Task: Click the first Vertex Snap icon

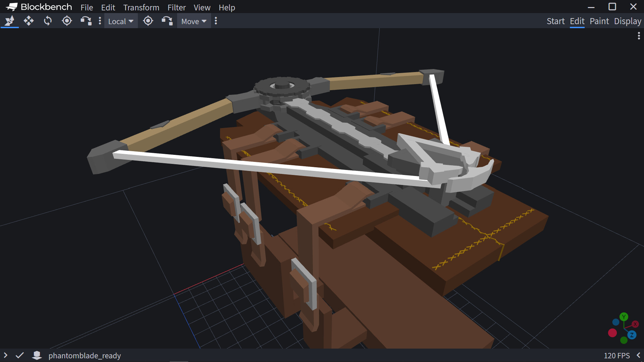Action: [x=86, y=21]
